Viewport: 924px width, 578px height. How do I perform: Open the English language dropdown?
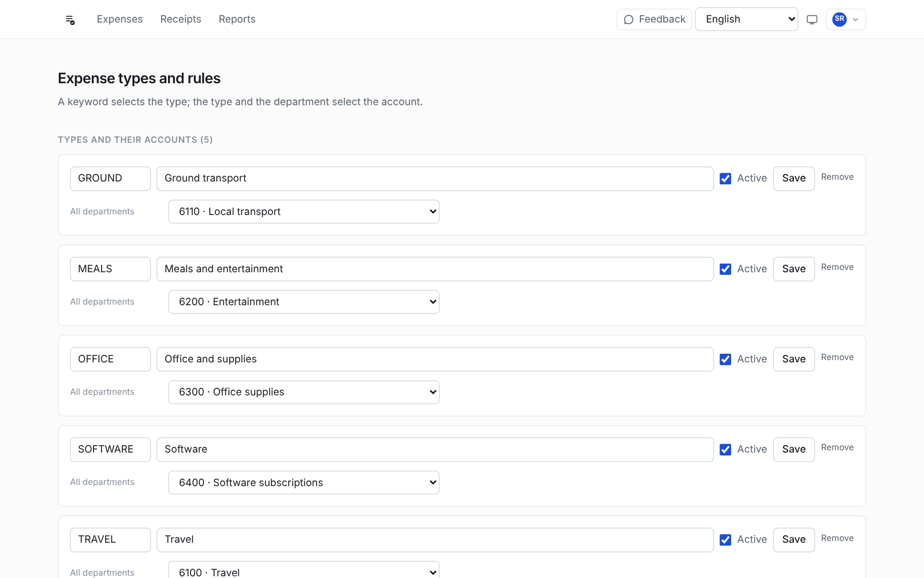746,19
